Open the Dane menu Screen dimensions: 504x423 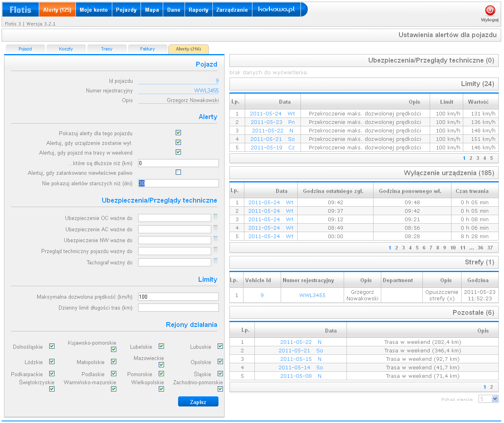174,10
